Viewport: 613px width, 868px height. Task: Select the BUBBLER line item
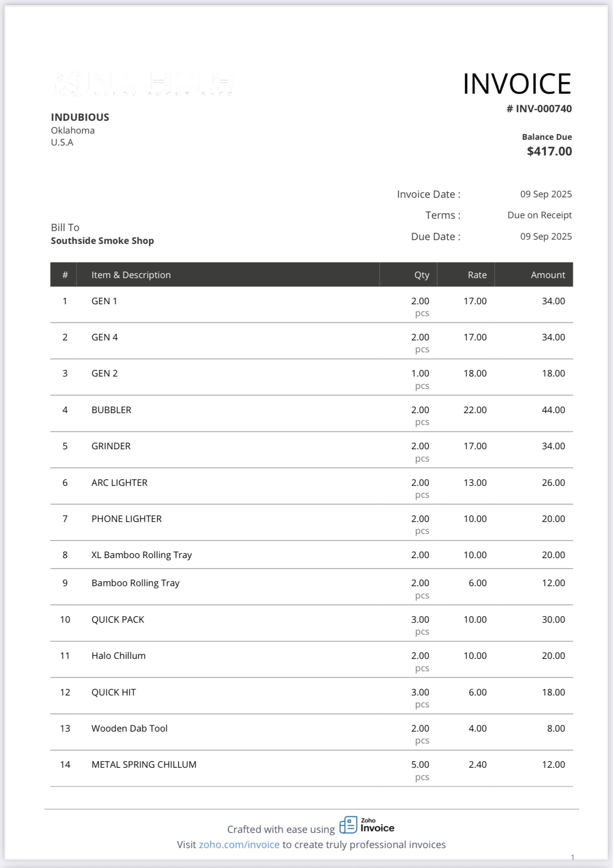(x=111, y=410)
